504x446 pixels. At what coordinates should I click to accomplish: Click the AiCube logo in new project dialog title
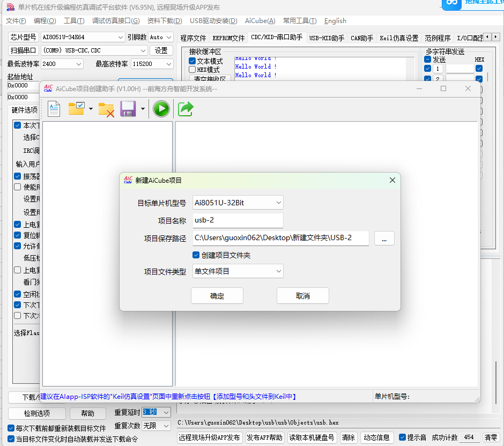[128, 180]
